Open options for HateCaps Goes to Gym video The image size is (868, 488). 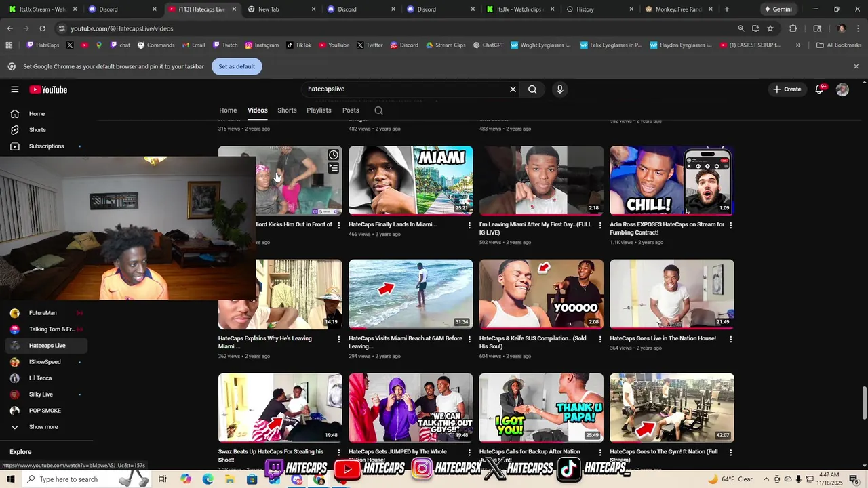click(x=730, y=453)
